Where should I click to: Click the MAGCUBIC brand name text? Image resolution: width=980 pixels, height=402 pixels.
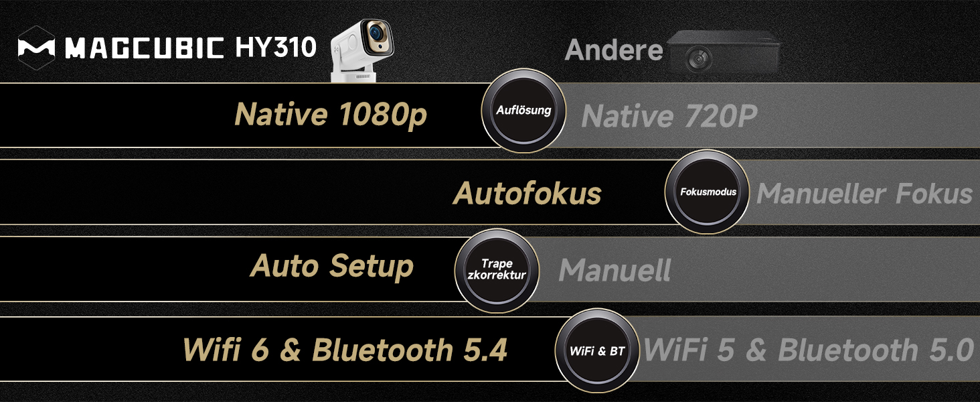click(144, 48)
